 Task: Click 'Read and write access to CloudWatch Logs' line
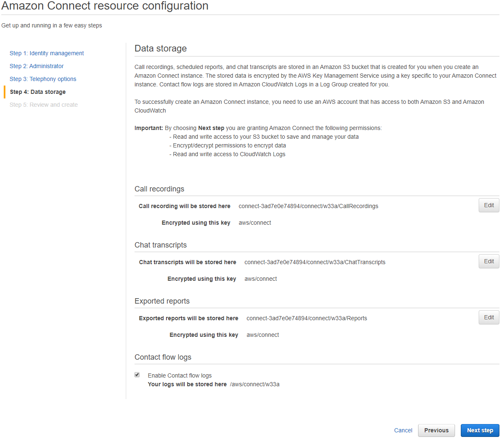(x=228, y=154)
